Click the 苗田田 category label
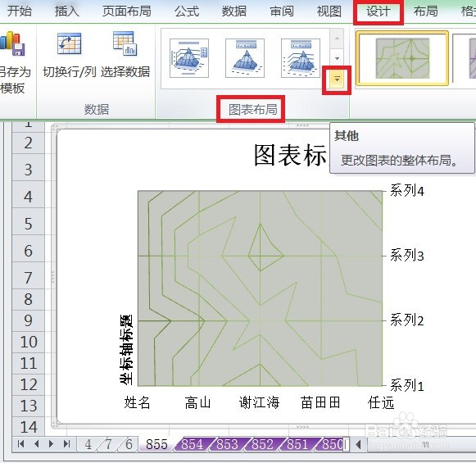 coord(320,403)
